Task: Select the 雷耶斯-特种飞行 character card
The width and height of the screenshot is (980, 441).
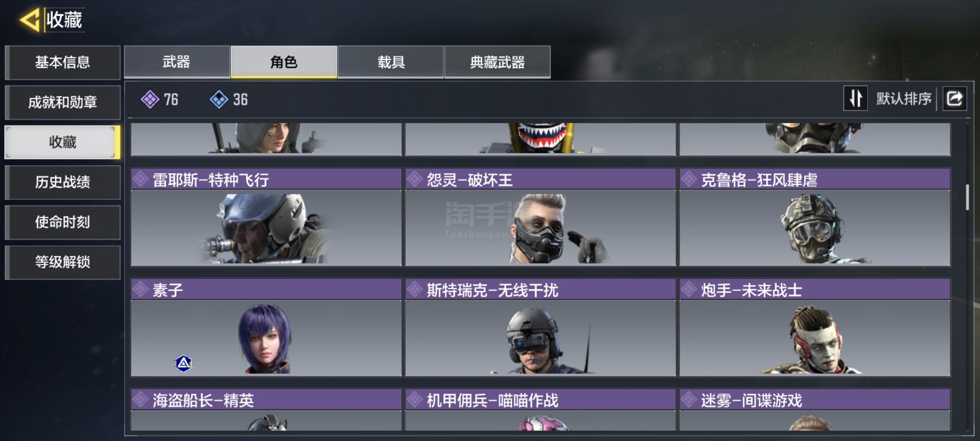Action: 266,217
